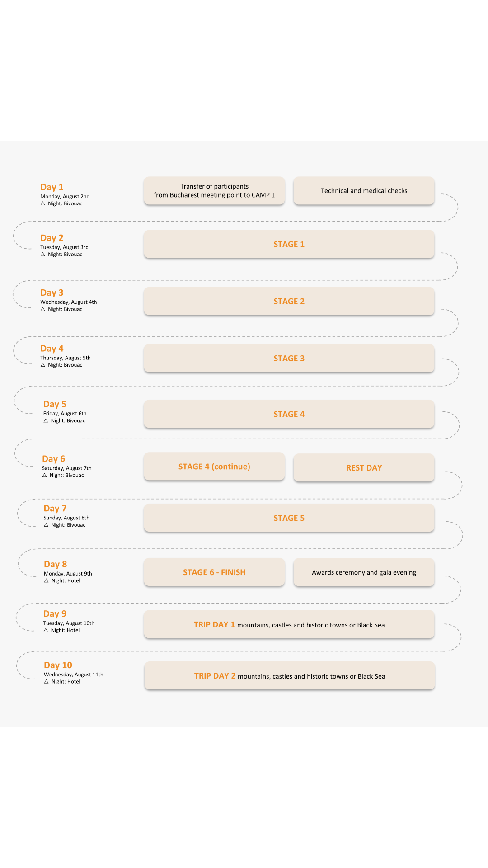Click the tent icon under Sunday, August 8th
The width and height of the screenshot is (488, 868).
point(46,525)
